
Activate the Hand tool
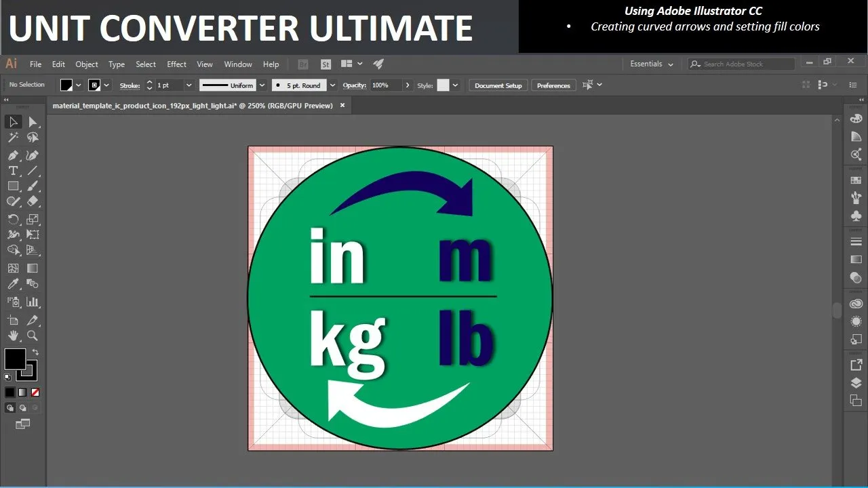pyautogui.click(x=13, y=335)
